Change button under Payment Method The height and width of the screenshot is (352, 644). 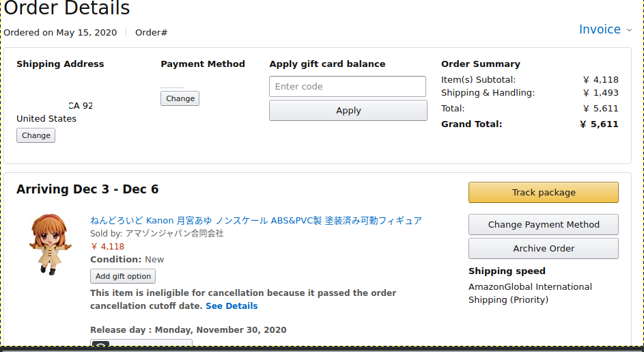(180, 98)
